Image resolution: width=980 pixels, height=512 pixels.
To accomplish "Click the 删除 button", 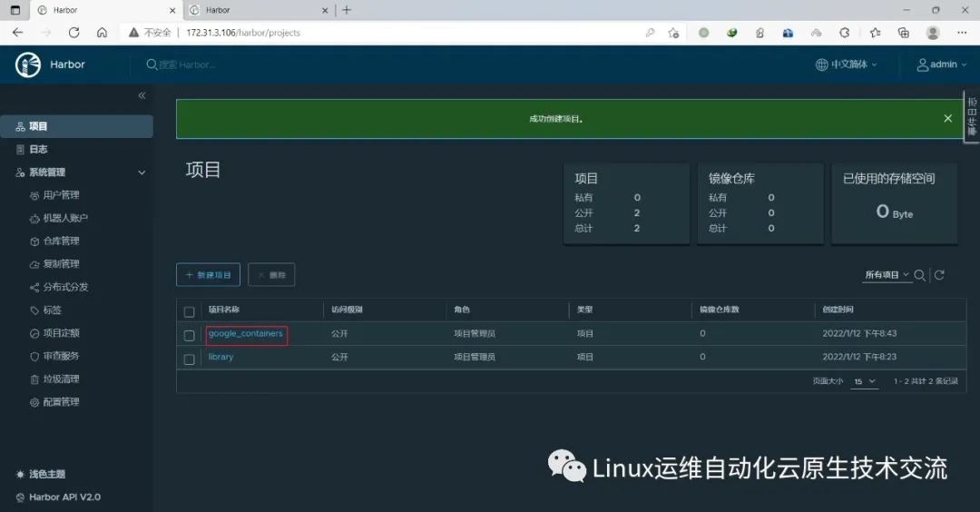I will [x=271, y=274].
